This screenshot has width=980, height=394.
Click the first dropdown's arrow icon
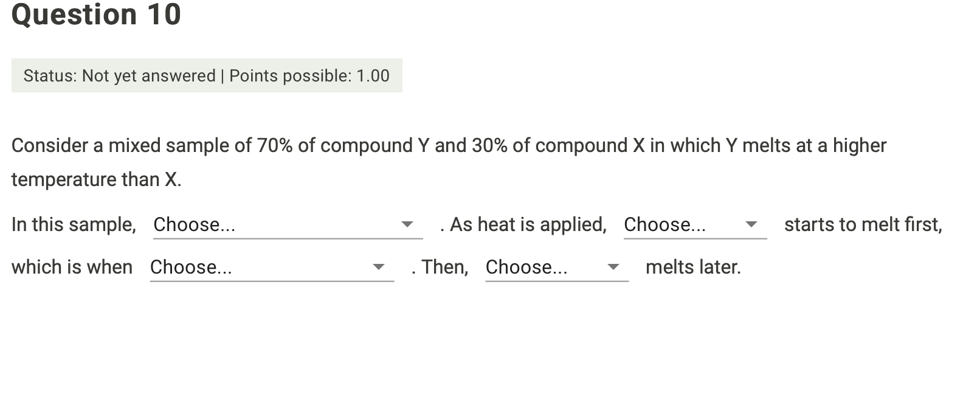[408, 225]
